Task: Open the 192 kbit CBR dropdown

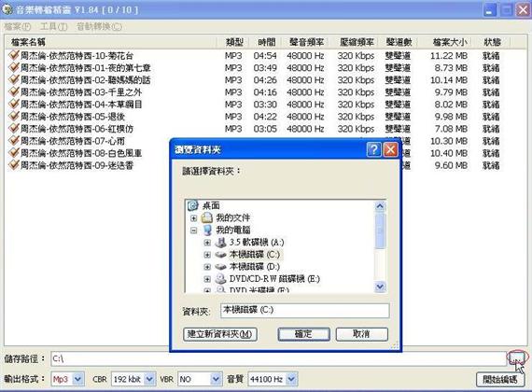Action: [149, 379]
